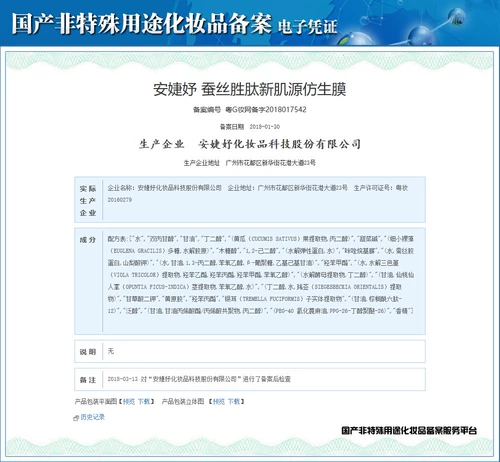
Task: Click the 说明 row label
Action: point(88,352)
